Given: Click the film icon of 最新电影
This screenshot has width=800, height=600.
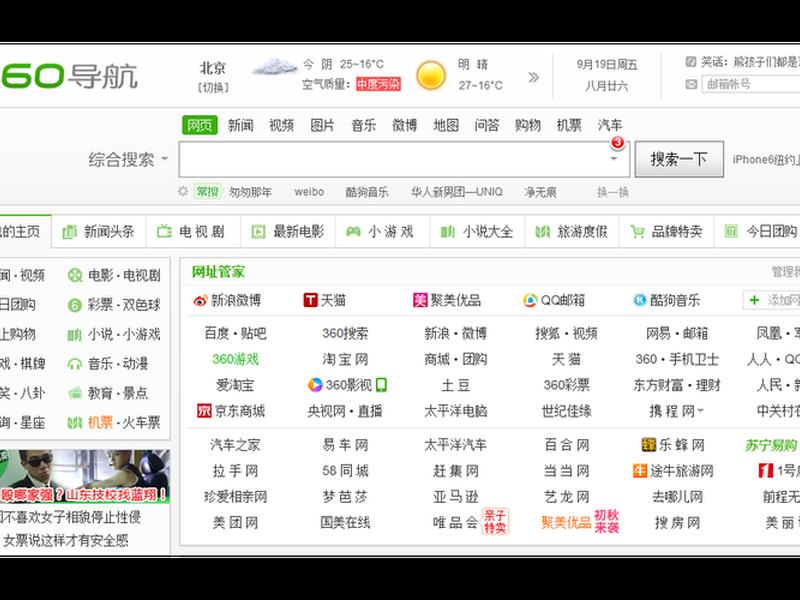Looking at the screenshot, I should pos(258,232).
